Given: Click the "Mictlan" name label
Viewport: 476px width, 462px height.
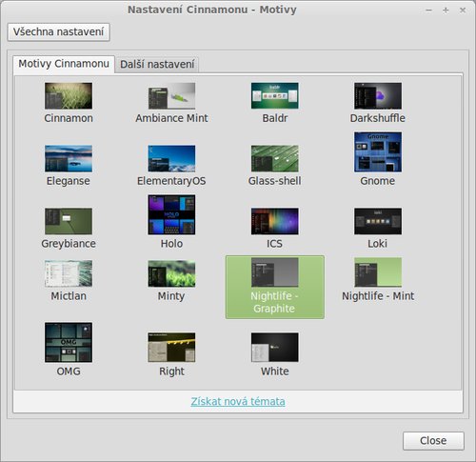Looking at the screenshot, I should [69, 296].
